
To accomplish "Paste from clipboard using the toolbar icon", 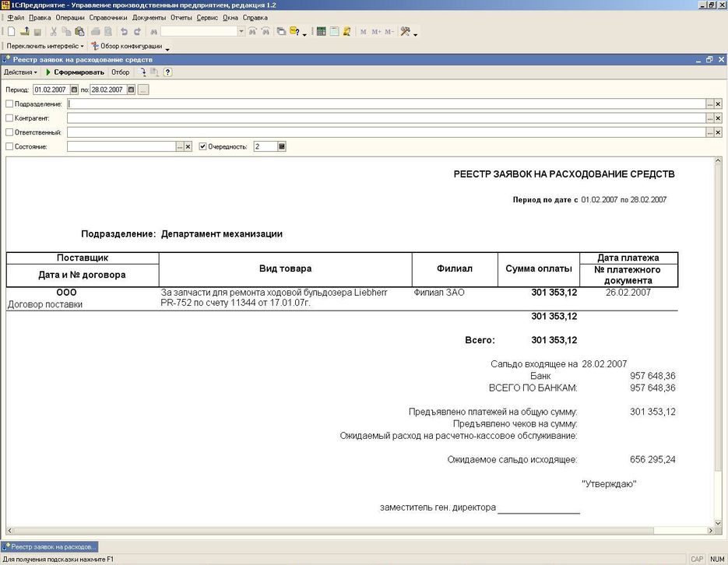I will pos(79,32).
